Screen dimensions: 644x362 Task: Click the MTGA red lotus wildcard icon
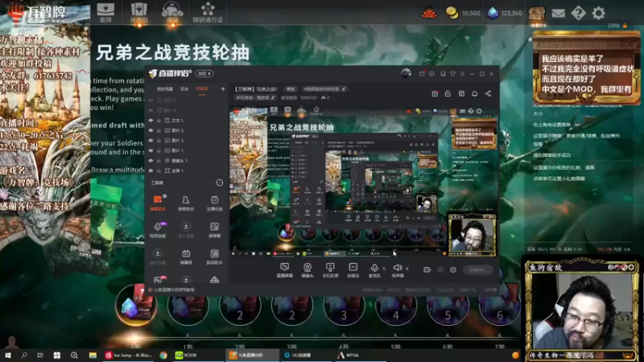[429, 13]
